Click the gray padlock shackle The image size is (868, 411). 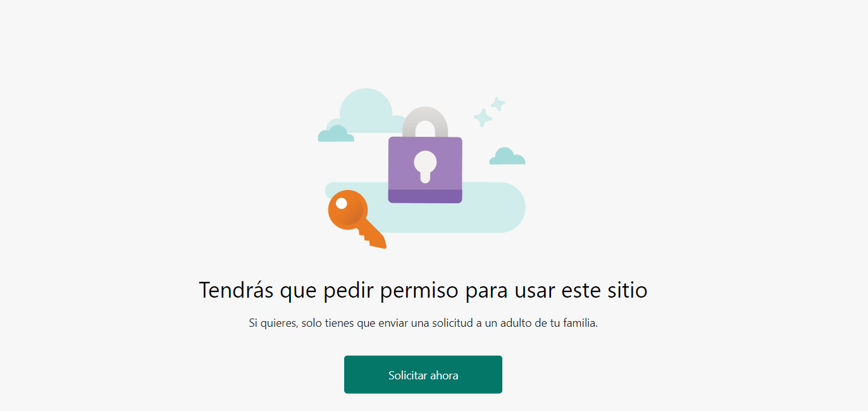(x=425, y=122)
